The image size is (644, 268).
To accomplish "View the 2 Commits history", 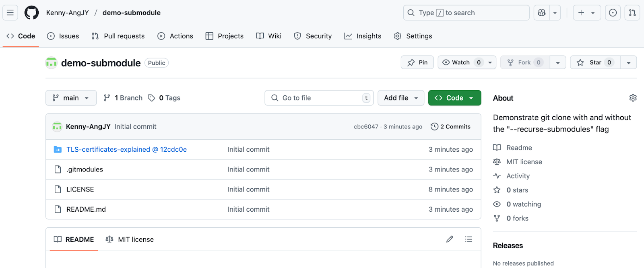I will (450, 126).
